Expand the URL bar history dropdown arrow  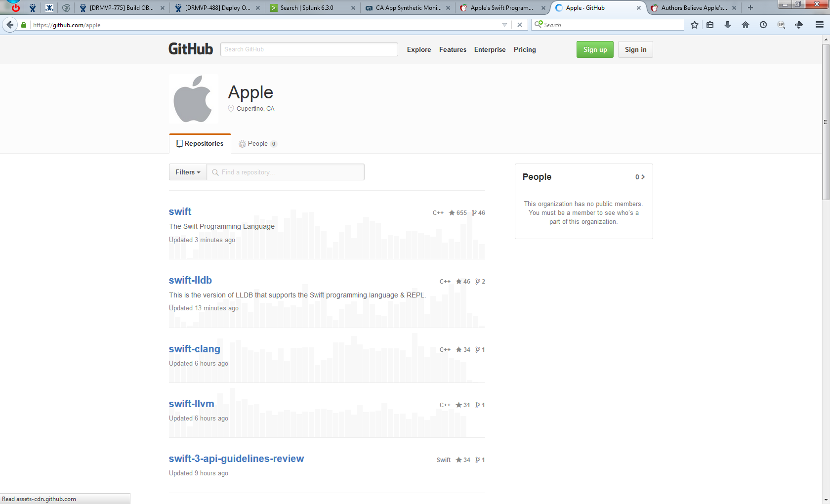[x=504, y=25]
